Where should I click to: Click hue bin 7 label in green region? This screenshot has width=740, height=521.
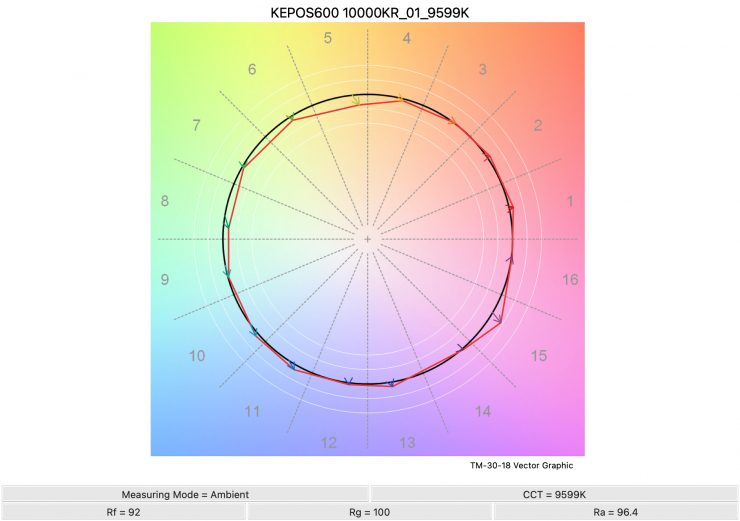coord(197,125)
